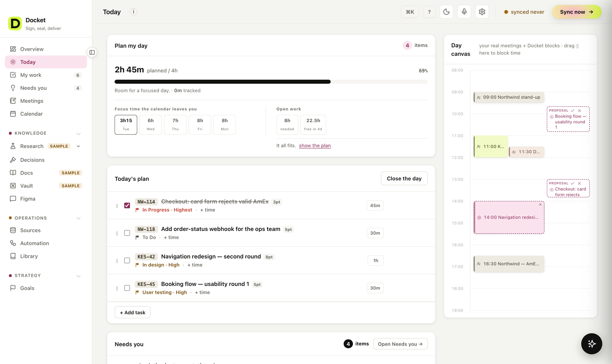This screenshot has height=364, width=612.
Task: Click the priority flag on KES-42
Action: [137, 265]
